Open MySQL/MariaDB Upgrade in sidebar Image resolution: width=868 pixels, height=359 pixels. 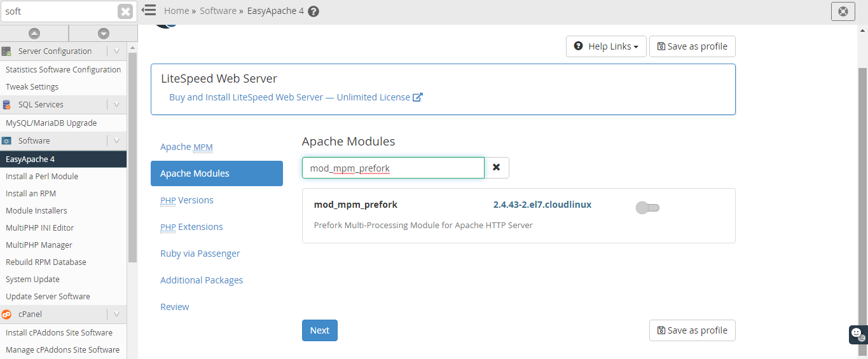(51, 123)
